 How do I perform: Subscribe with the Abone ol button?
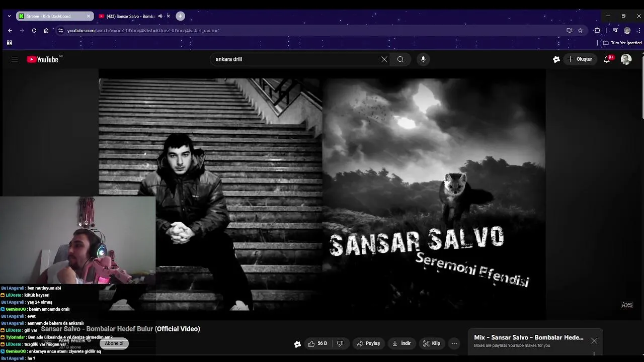click(114, 343)
